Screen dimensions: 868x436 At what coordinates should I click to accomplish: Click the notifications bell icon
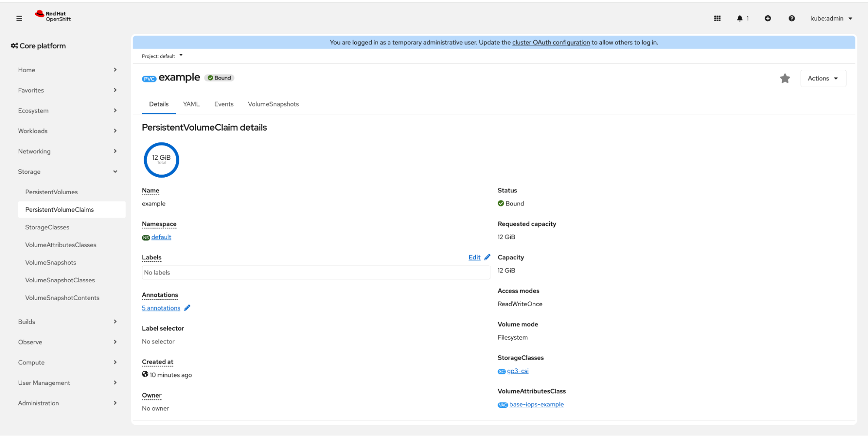click(740, 18)
